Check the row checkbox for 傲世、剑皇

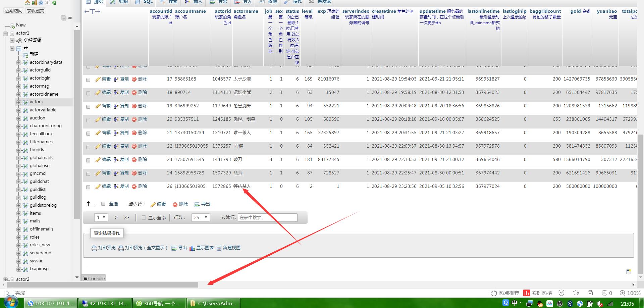(88, 120)
